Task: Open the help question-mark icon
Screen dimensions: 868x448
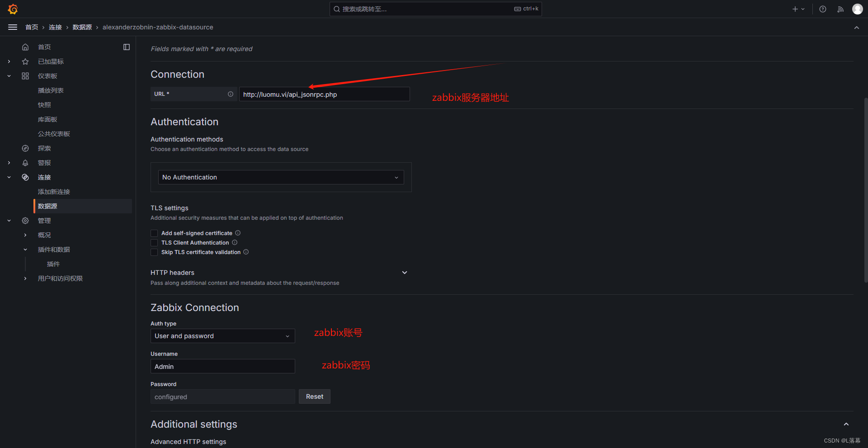Action: (823, 9)
